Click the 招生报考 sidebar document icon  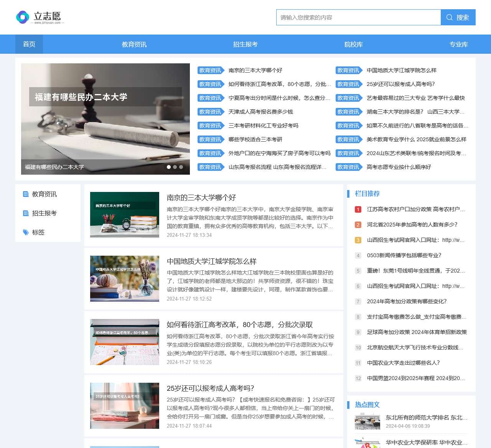tap(26, 213)
